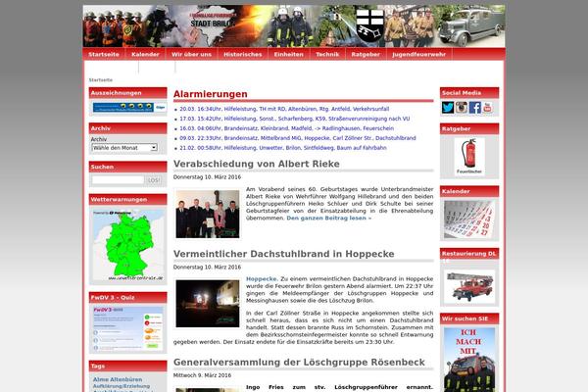Viewport: 588px width, 392px height.
Task: Click the Auszeichnungen award banner image
Action: tap(129, 107)
